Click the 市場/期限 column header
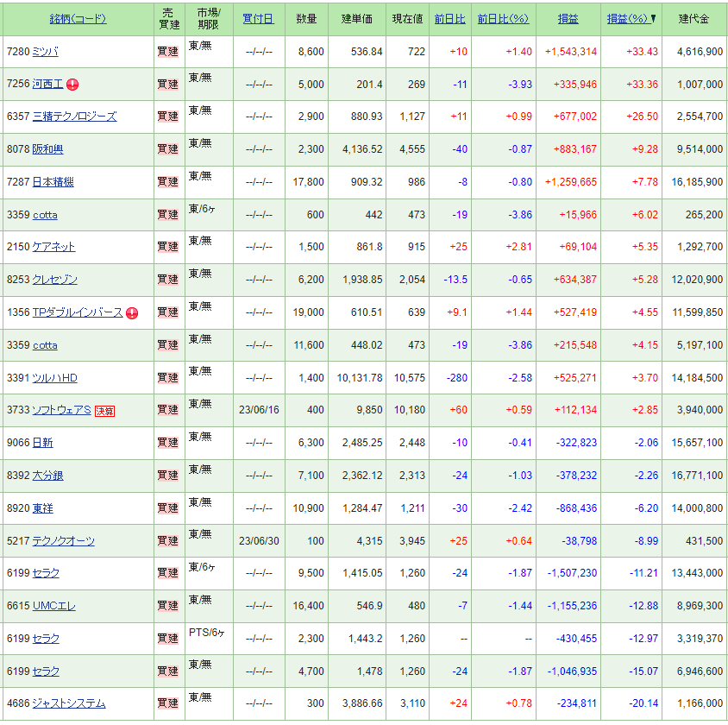This screenshot has width=728, height=725. tap(209, 19)
